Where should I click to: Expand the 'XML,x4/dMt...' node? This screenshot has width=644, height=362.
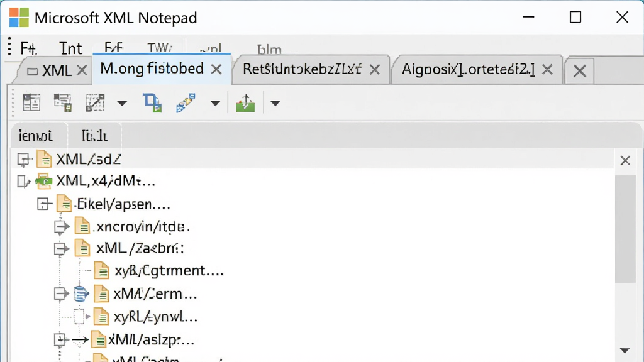(23, 181)
